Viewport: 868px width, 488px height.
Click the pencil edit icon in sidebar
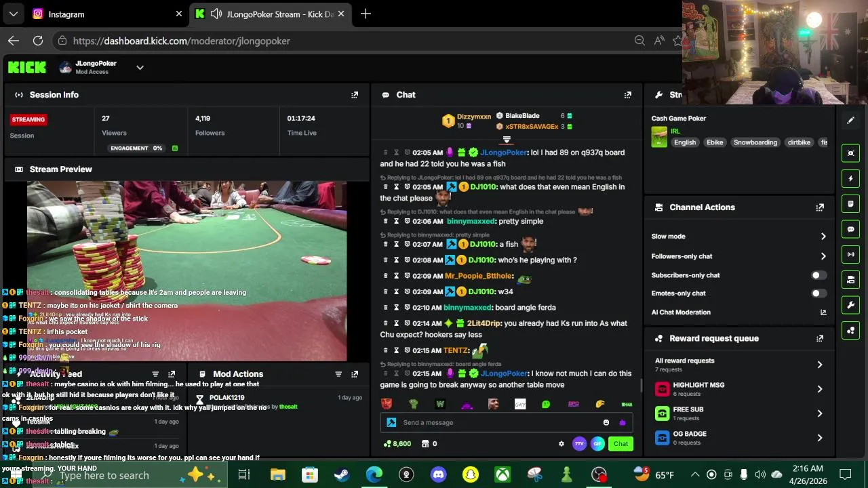(x=851, y=121)
